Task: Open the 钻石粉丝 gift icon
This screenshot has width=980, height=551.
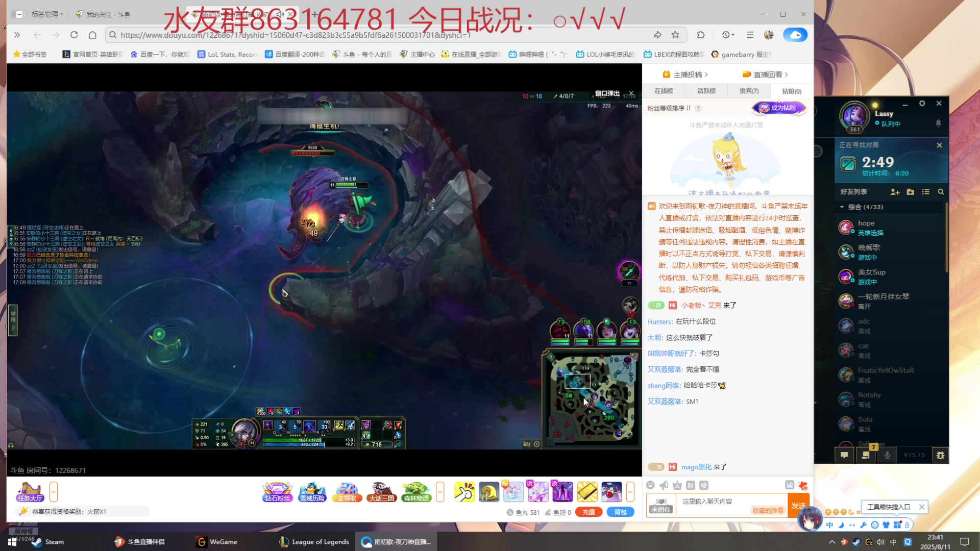Action: (x=277, y=492)
